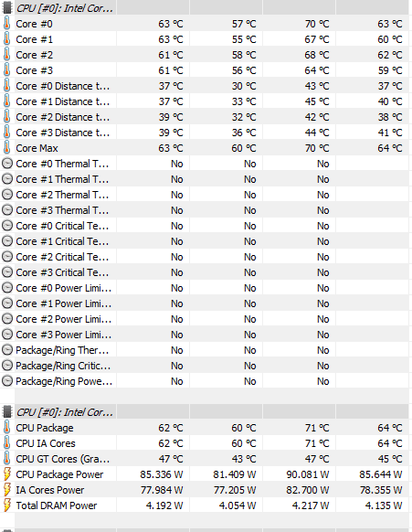Click the clock icon beside Core #0 Thermal T...
Screen dimensions: 412x532
pos(7,164)
